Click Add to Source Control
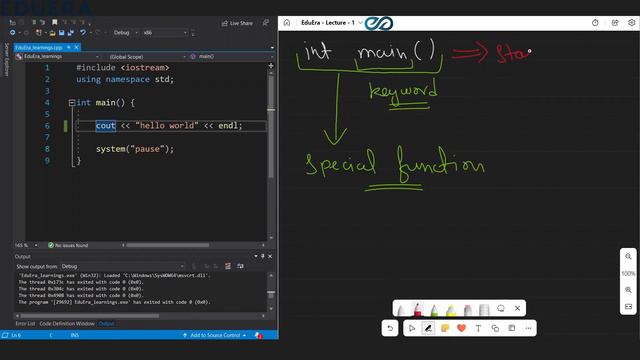The height and width of the screenshot is (360, 640). pos(215,335)
